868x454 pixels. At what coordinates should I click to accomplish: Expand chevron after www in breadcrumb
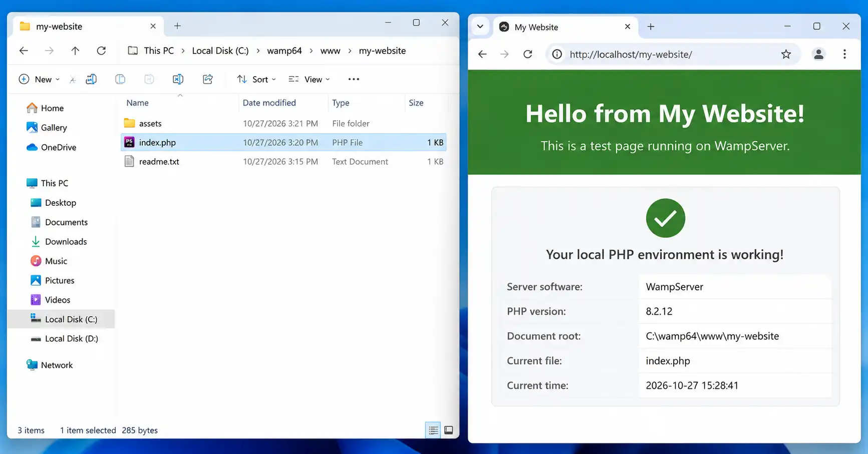coord(350,51)
